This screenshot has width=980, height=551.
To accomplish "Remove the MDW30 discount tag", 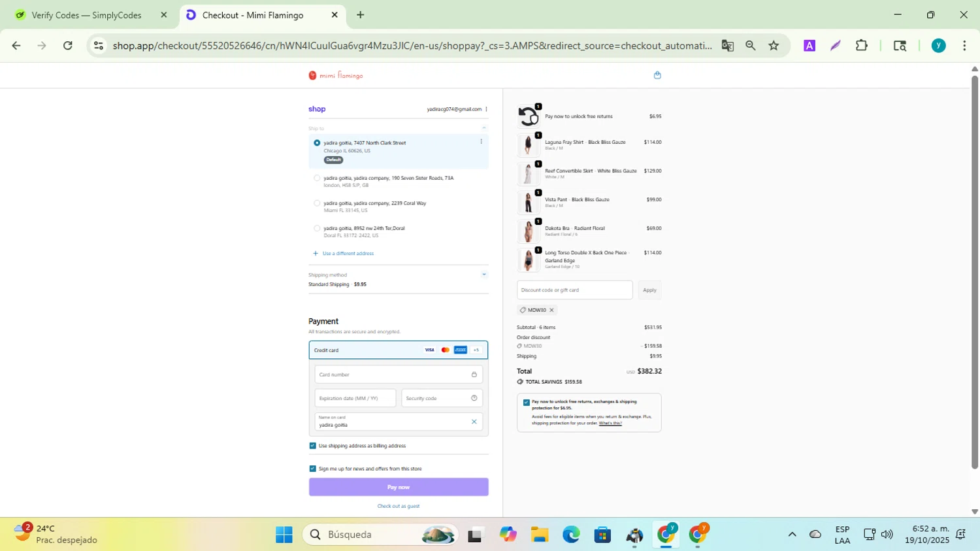I will [x=551, y=310].
